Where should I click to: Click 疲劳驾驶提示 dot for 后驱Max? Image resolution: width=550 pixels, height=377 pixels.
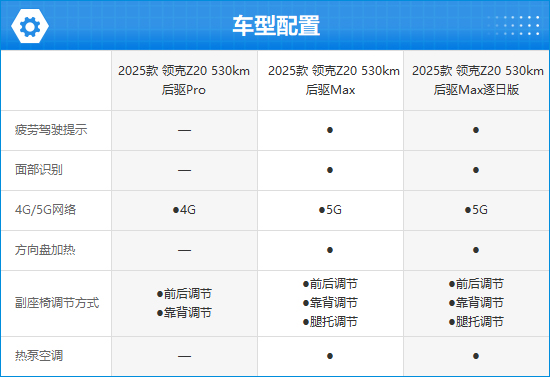(330, 130)
